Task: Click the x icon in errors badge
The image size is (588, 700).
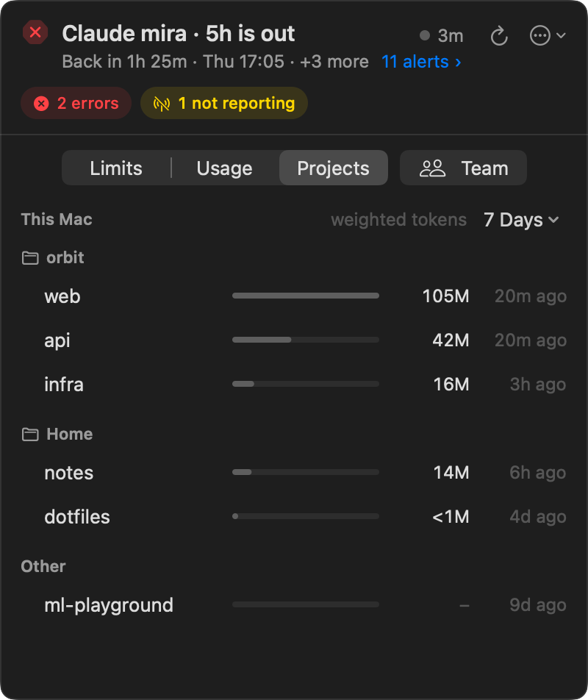Action: coord(41,104)
